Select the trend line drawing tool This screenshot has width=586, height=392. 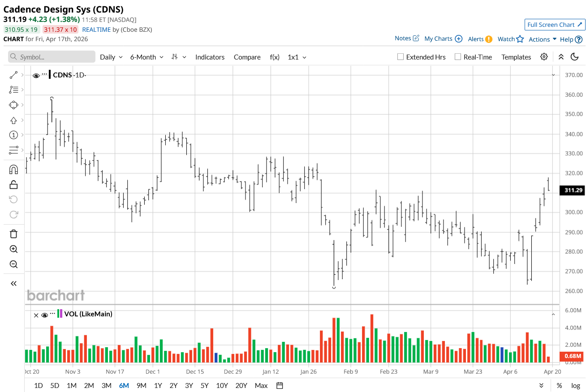tap(13, 75)
